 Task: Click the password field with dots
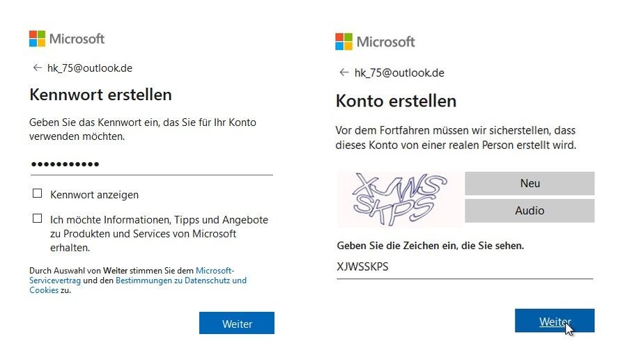coord(152,164)
